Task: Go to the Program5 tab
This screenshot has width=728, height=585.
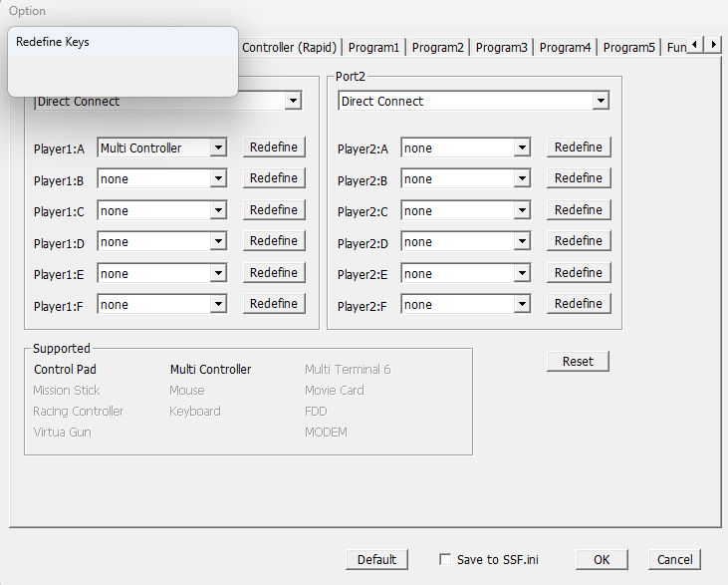Action: (x=628, y=47)
